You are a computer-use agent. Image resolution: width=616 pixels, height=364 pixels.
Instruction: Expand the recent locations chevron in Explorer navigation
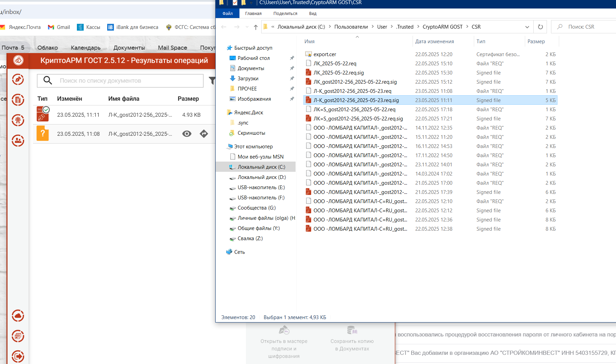click(247, 27)
